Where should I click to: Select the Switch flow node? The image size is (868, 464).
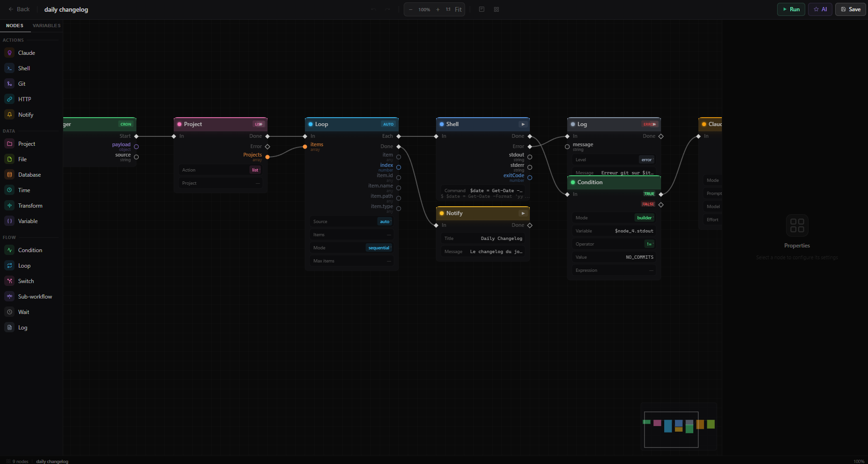26,281
